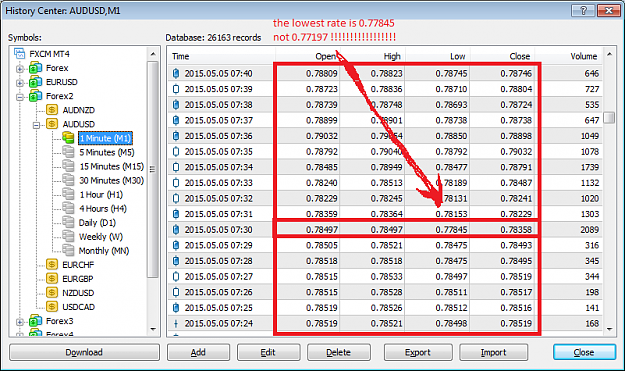Click the records table scrollbar thumb
This screenshot has height=371, width=625.
click(x=609, y=118)
